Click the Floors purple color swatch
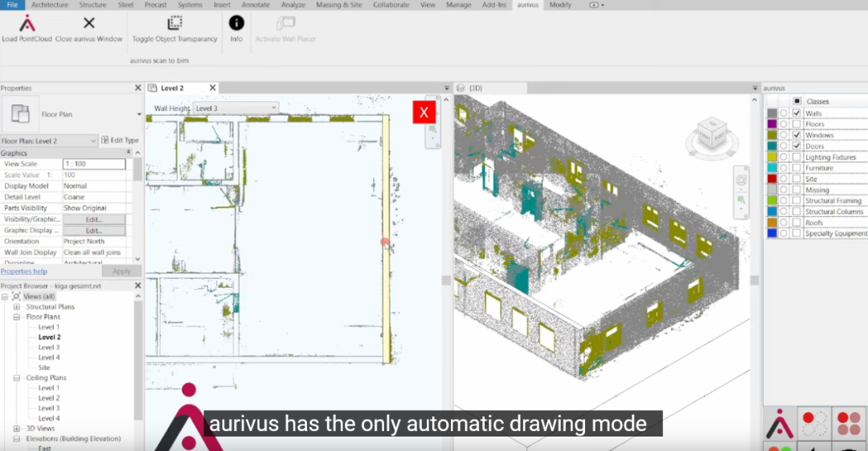868x451 pixels. coord(772,124)
